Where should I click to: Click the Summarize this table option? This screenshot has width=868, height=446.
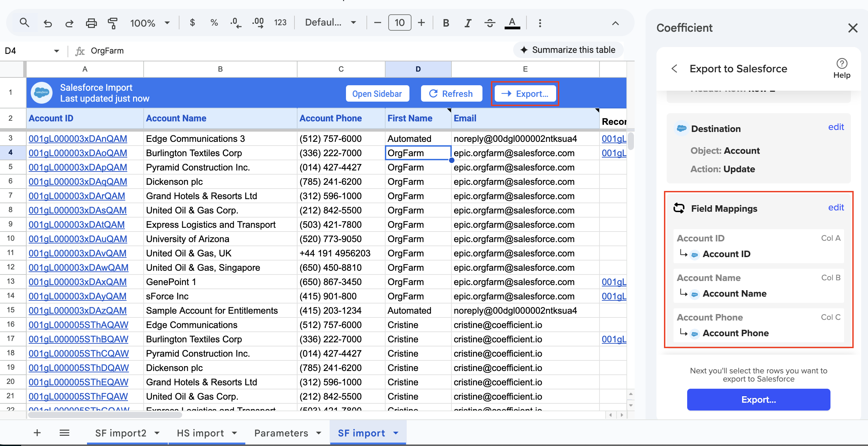[x=568, y=50]
